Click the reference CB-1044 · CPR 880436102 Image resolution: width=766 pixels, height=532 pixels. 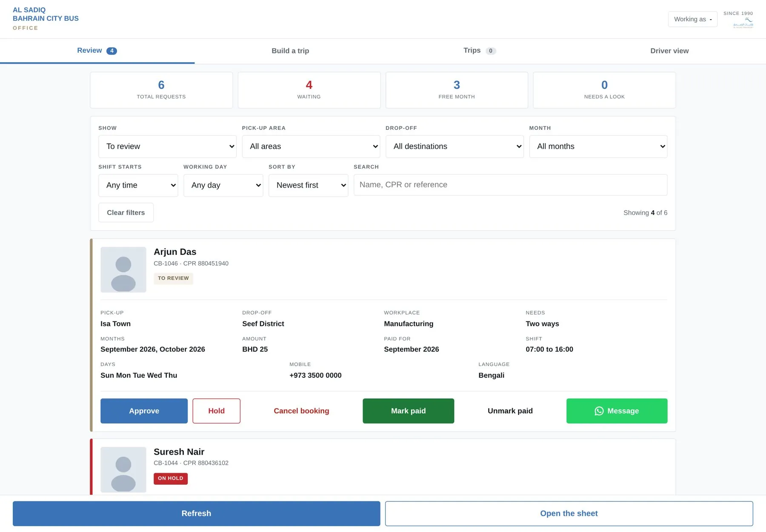click(x=191, y=463)
